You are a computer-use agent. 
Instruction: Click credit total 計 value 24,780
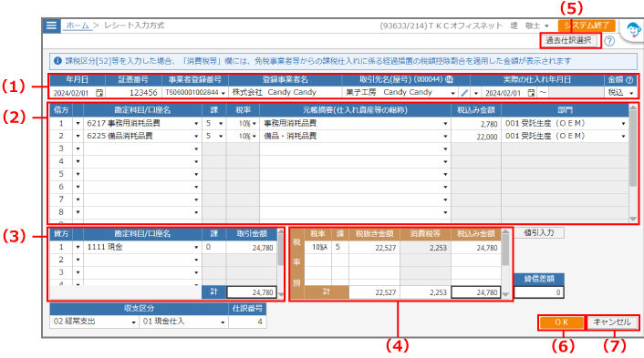(x=252, y=292)
